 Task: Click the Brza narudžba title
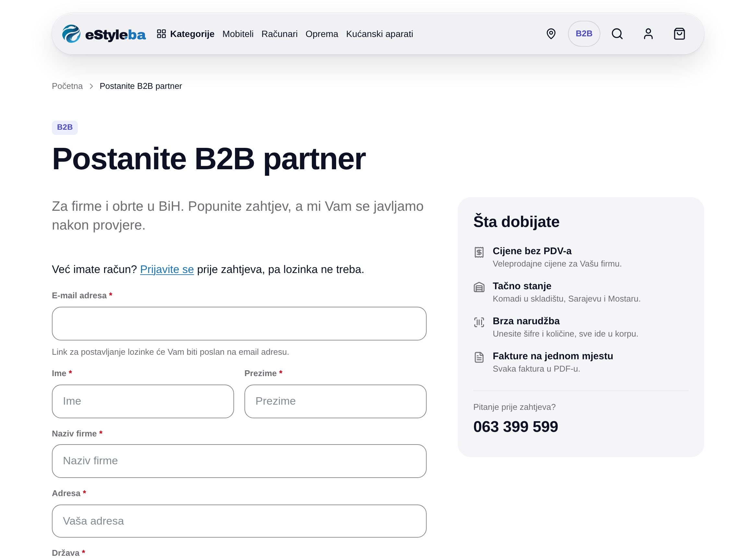click(x=526, y=321)
